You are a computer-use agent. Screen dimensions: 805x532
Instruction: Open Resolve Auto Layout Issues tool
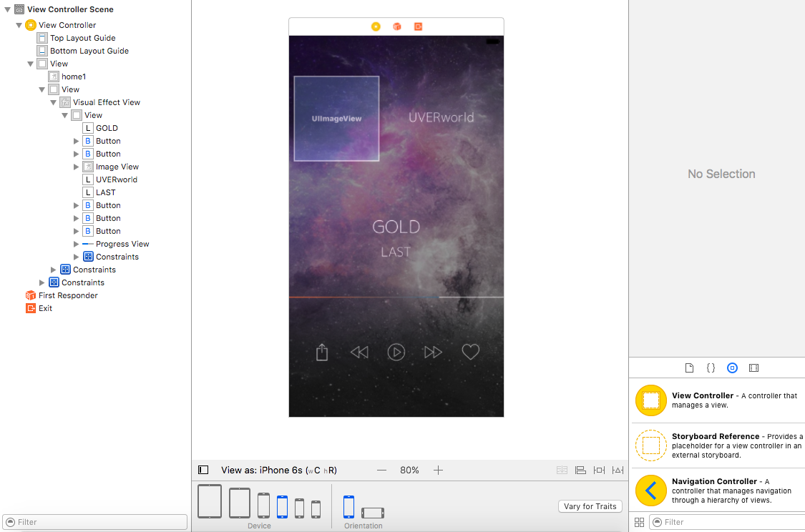(x=618, y=470)
